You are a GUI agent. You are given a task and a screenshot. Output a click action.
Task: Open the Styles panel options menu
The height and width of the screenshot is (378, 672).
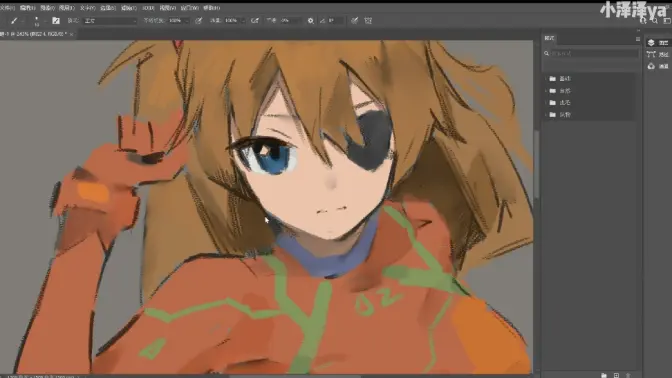coord(638,39)
